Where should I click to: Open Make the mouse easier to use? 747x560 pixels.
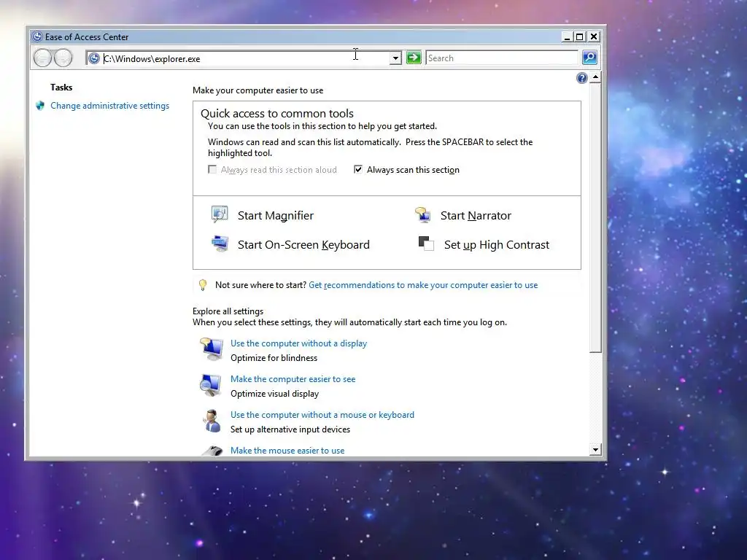(287, 451)
